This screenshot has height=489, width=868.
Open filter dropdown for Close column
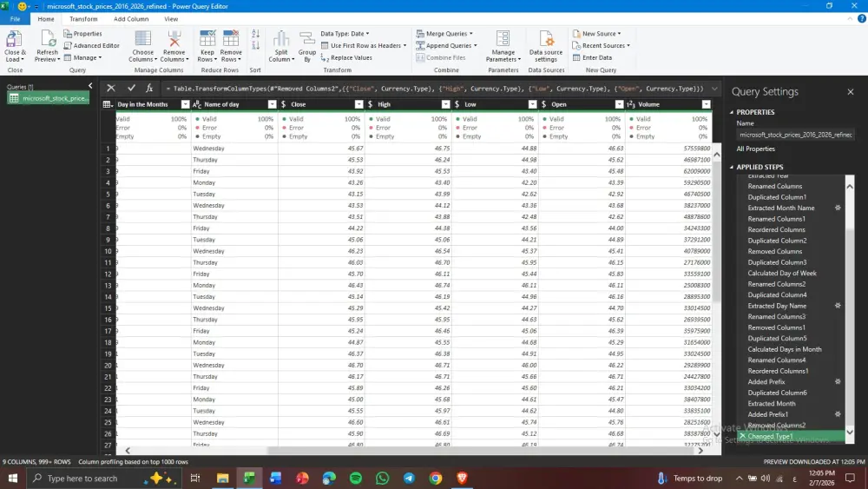[x=358, y=105]
